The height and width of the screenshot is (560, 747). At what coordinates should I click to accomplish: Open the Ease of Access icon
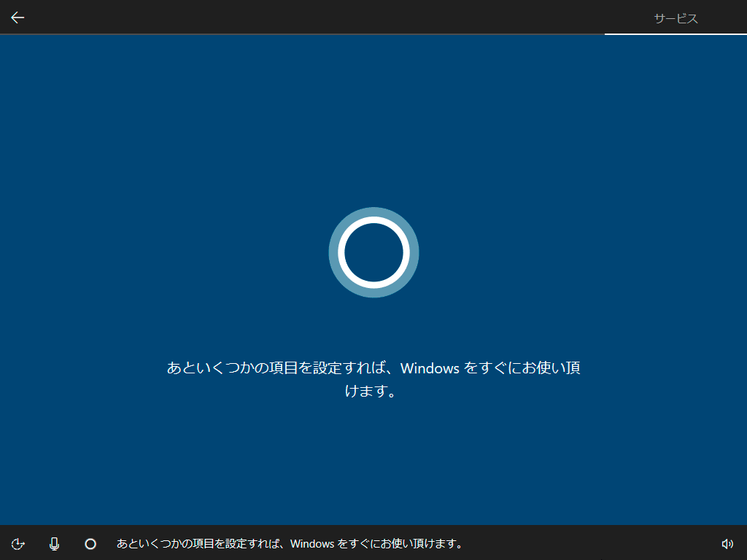pyautogui.click(x=18, y=544)
